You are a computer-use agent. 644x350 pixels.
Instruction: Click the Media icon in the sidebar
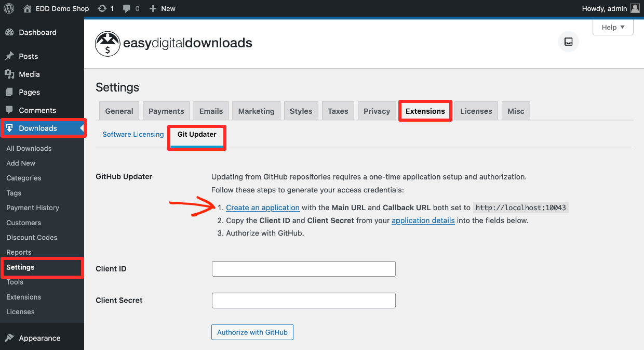(x=9, y=74)
